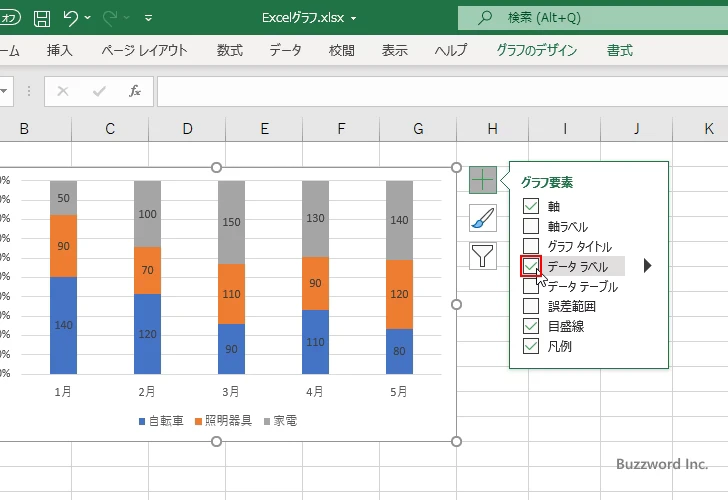Click the Redo arrow icon
The width and height of the screenshot is (728, 500).
[110, 18]
